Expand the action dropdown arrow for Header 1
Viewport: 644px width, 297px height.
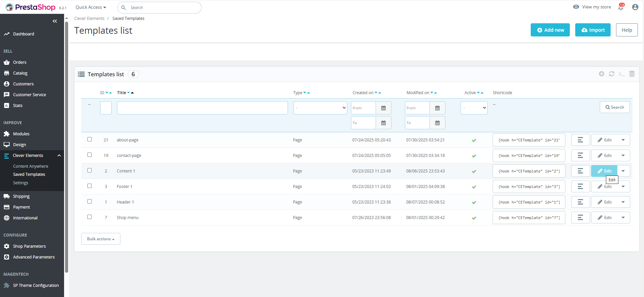click(x=623, y=202)
